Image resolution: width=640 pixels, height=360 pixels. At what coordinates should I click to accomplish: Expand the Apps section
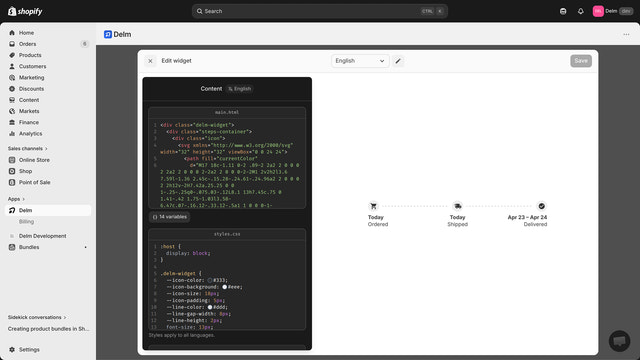tap(16, 199)
